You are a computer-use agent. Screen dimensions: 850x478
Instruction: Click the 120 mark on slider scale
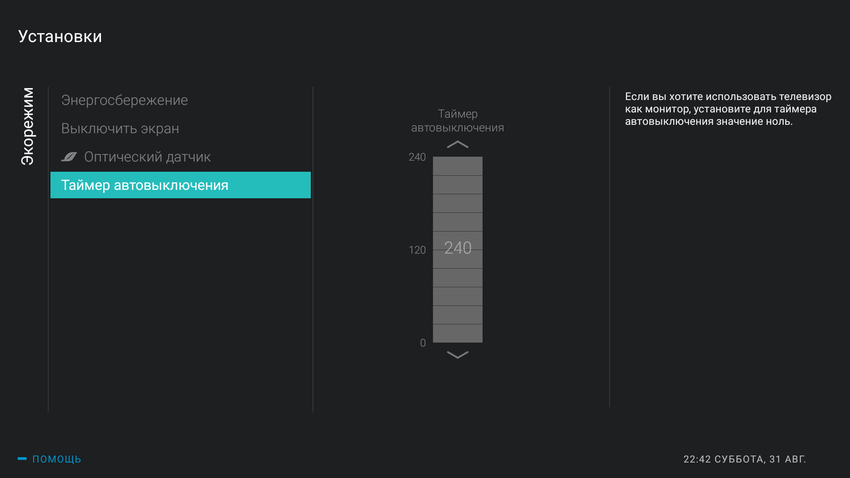417,249
